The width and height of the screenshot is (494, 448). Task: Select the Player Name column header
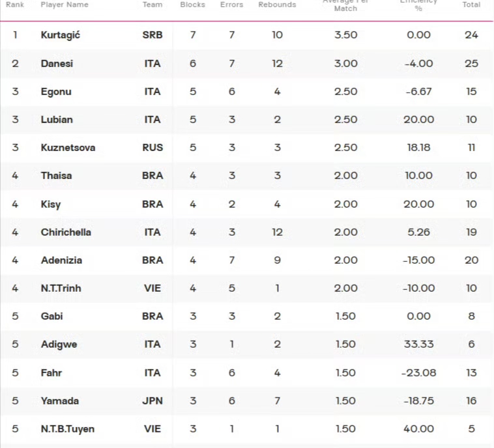[x=65, y=5]
